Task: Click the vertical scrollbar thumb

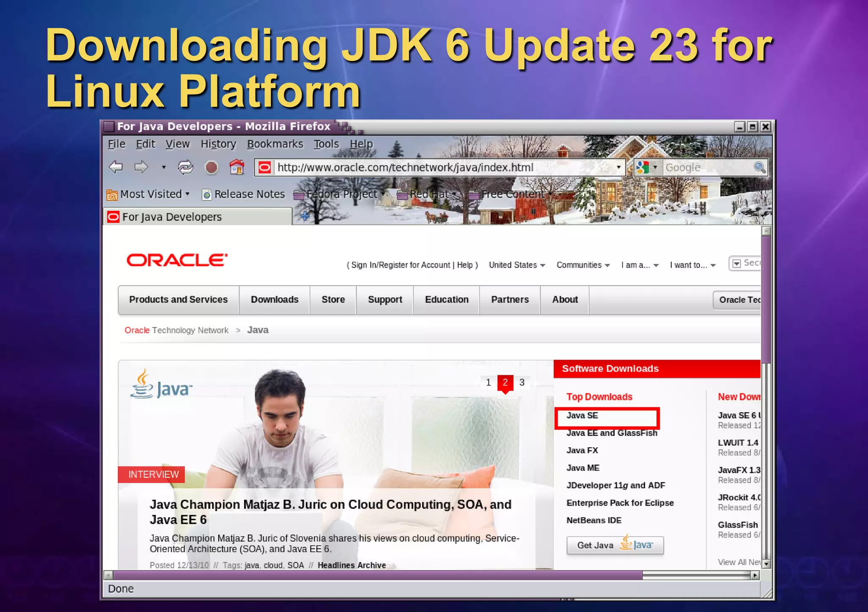Action: click(765, 299)
